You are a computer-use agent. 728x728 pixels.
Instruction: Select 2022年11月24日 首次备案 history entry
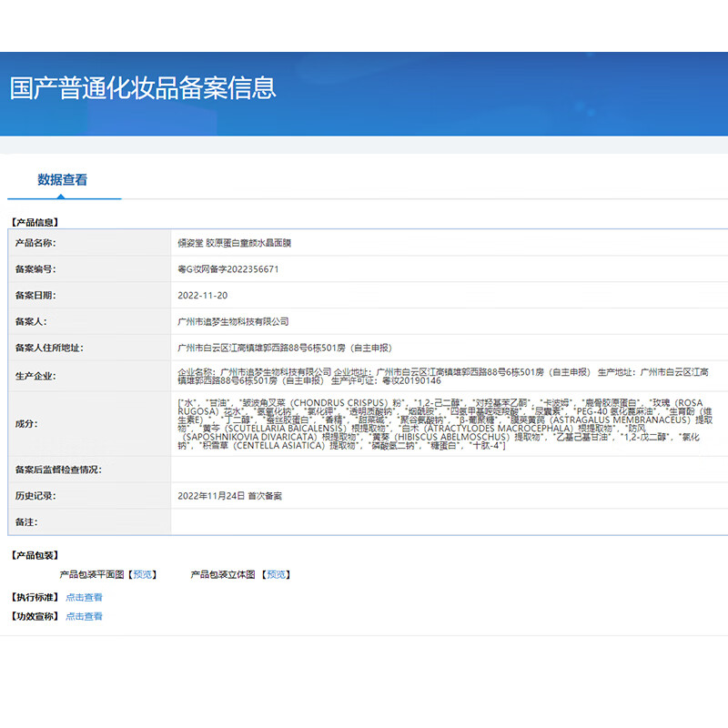[x=230, y=496]
